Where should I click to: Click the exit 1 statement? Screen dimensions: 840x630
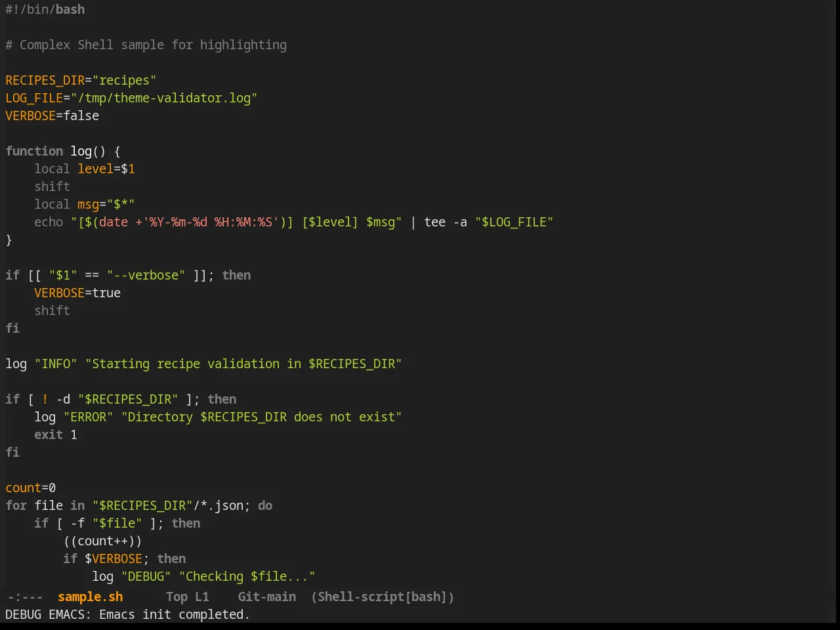pyautogui.click(x=56, y=435)
